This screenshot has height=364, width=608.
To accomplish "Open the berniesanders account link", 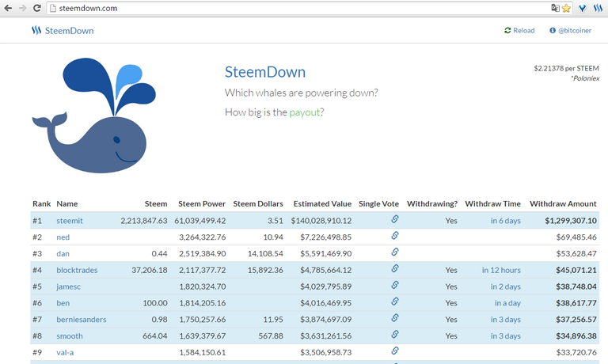I will [x=81, y=320].
